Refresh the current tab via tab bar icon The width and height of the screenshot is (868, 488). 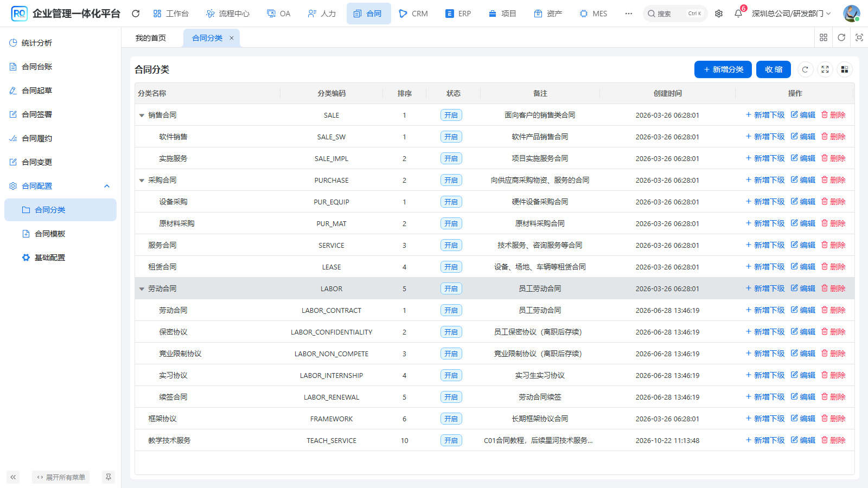841,37
